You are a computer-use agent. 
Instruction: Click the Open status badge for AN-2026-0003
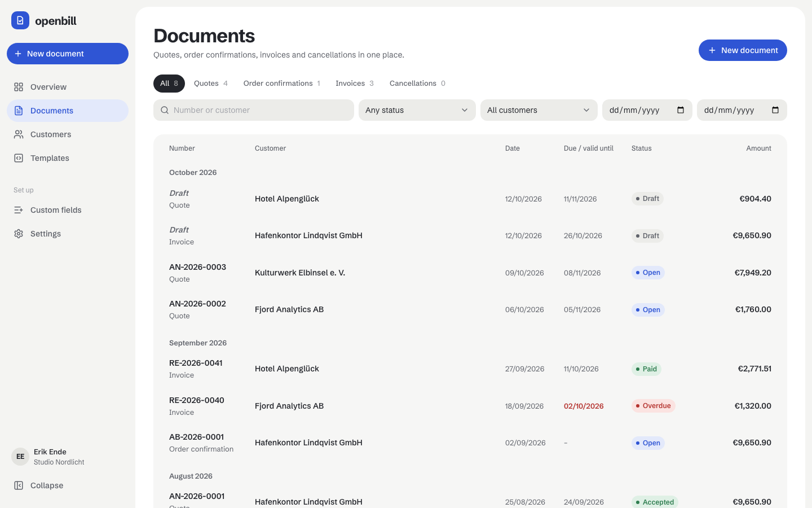tap(648, 273)
